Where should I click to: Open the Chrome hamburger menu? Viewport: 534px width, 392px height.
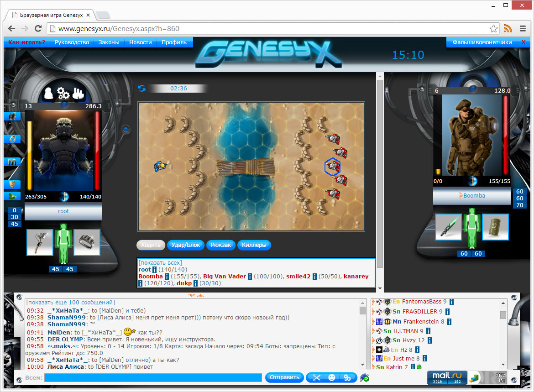click(523, 29)
